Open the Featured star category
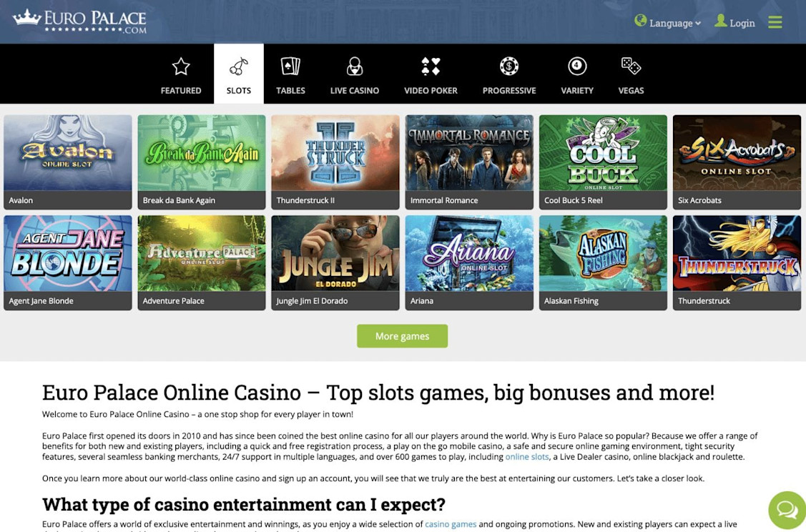Image resolution: width=806 pixels, height=532 pixels. [x=181, y=66]
